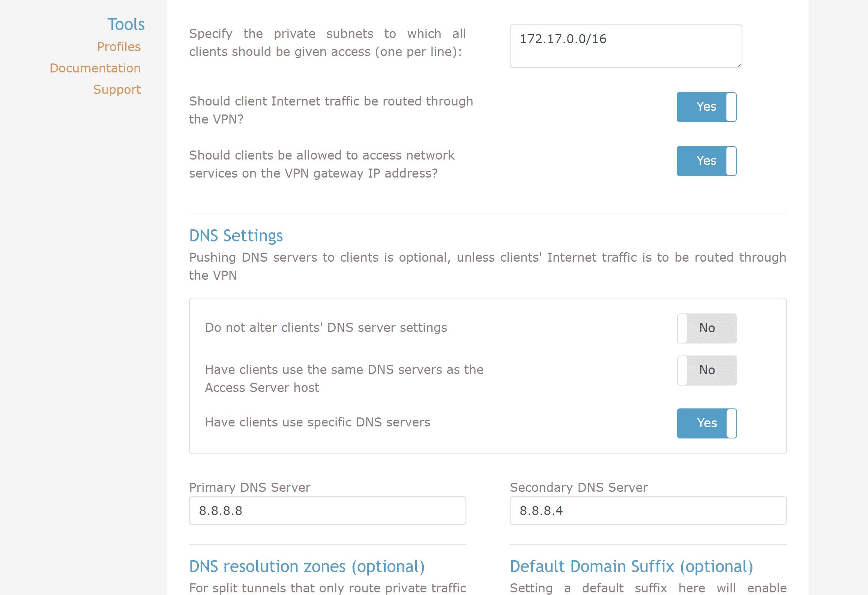Screen dimensions: 868x595
Task: Open the Documentation sidebar link
Action: coord(95,68)
